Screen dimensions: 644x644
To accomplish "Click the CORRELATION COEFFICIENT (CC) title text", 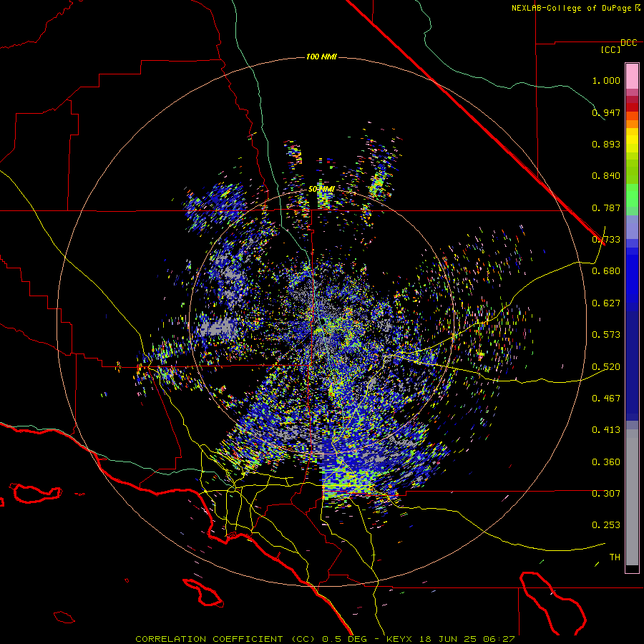I will tap(225, 639).
